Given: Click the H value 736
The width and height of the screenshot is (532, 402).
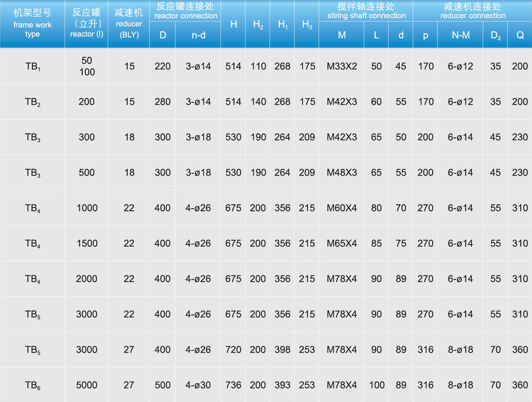Looking at the screenshot, I should 233,385.
